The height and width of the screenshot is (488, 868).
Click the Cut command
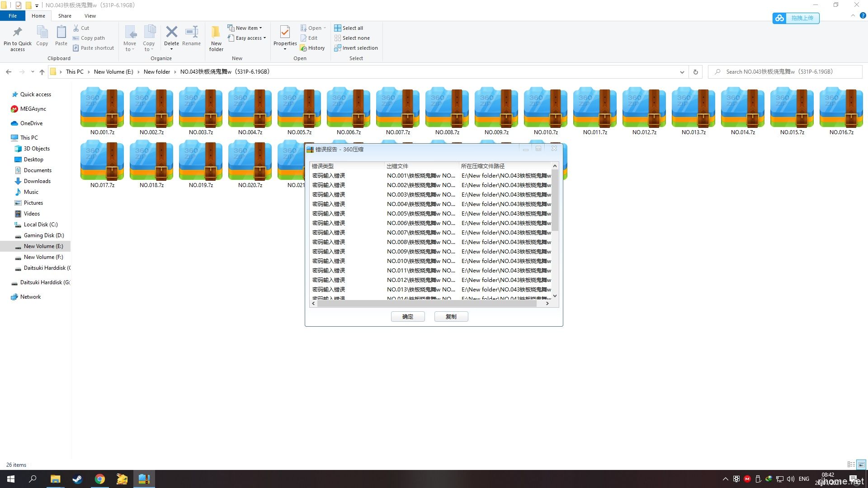click(81, 28)
